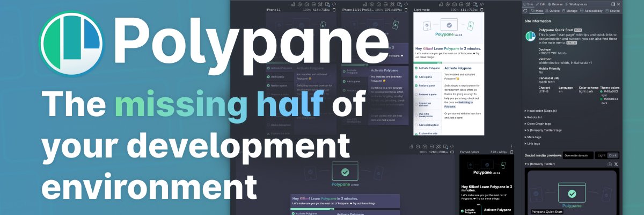Switch to the Accessibility tab
644x215 pixels.
coord(591,11)
